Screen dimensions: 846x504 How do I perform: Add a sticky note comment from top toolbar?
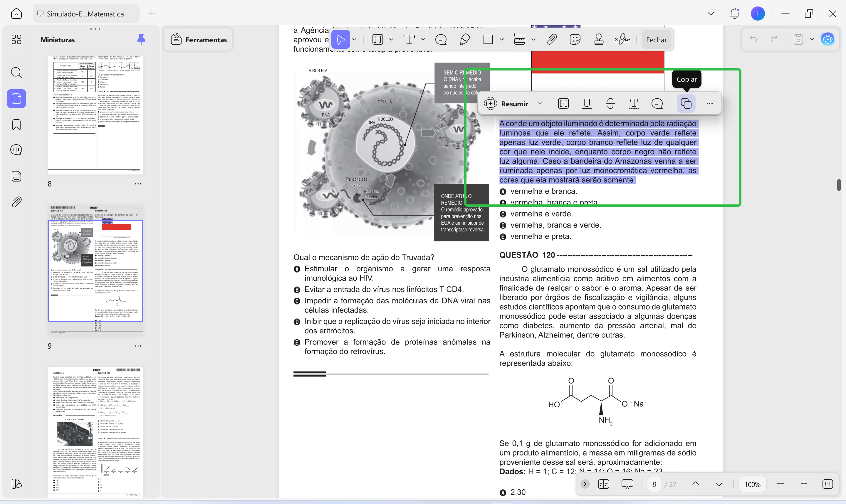pyautogui.click(x=441, y=39)
